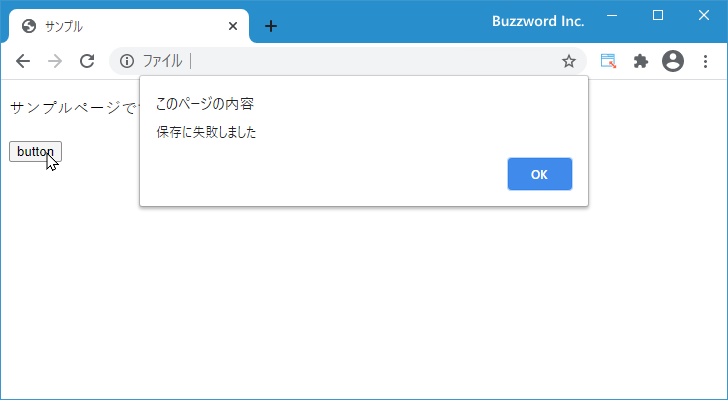Open Chrome's three-dot menu
The height and width of the screenshot is (400, 728).
tap(705, 61)
